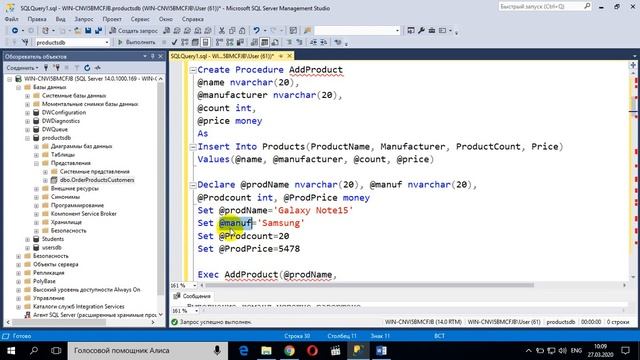The width and height of the screenshot is (640, 360).
Task: Open the Toolbox icon next to the wrench
Action: coord(431,31)
